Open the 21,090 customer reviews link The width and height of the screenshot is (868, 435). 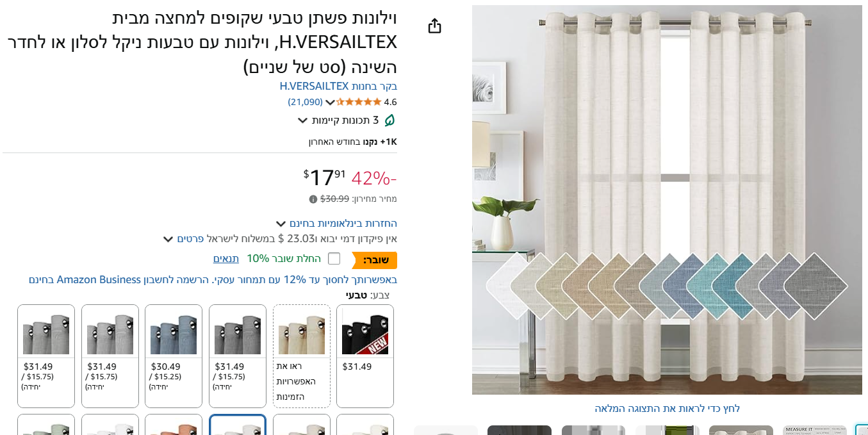point(305,102)
